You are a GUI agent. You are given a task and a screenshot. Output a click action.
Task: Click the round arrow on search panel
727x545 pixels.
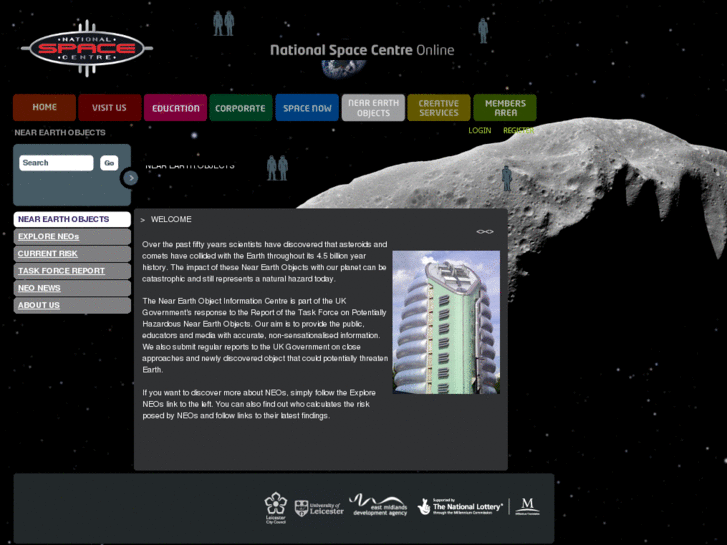click(131, 178)
